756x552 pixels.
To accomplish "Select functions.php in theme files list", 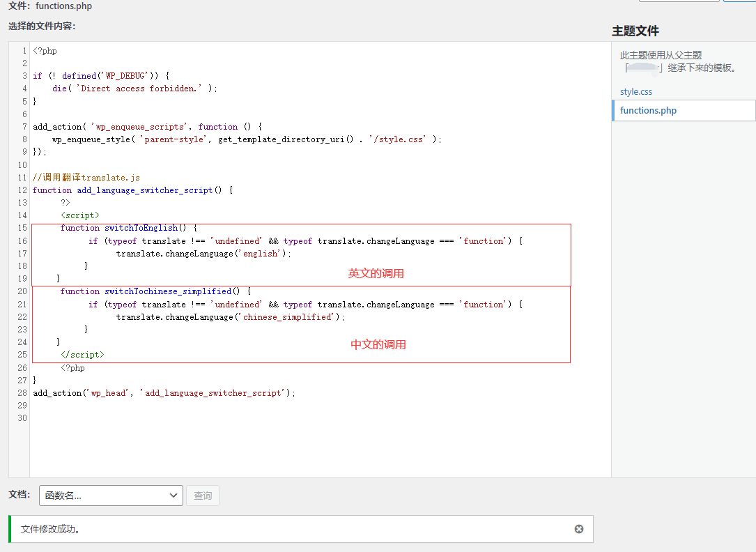I will coord(648,110).
